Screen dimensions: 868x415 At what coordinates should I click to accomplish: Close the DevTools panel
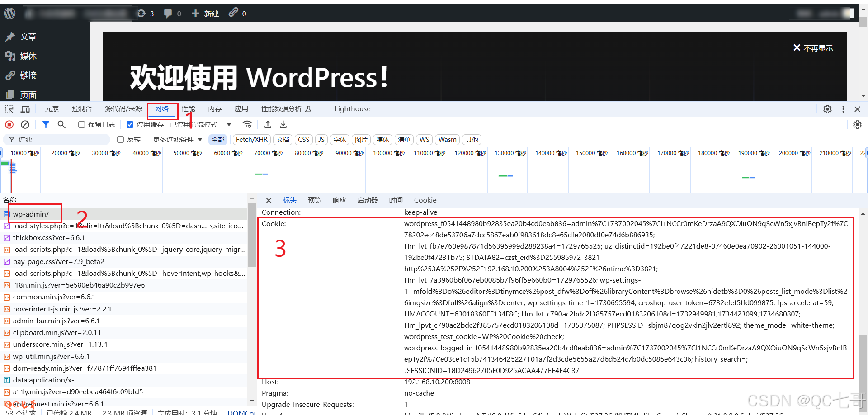(x=857, y=109)
